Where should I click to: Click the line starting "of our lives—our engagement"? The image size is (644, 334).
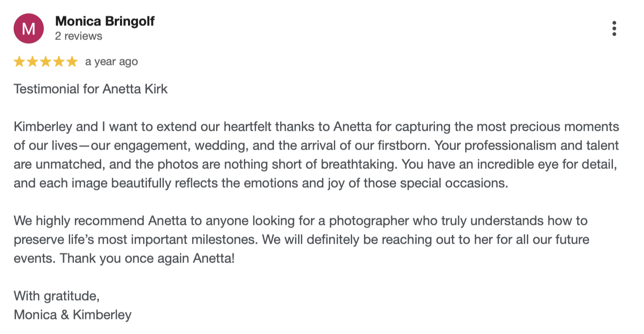coord(316,145)
